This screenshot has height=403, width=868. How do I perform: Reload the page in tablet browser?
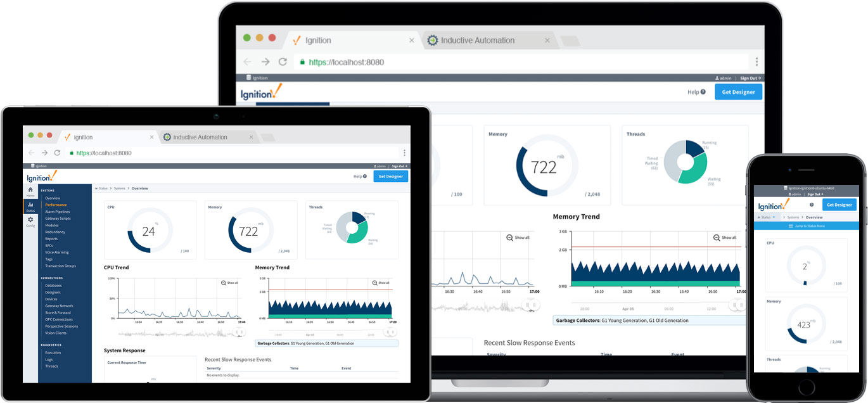click(x=58, y=153)
